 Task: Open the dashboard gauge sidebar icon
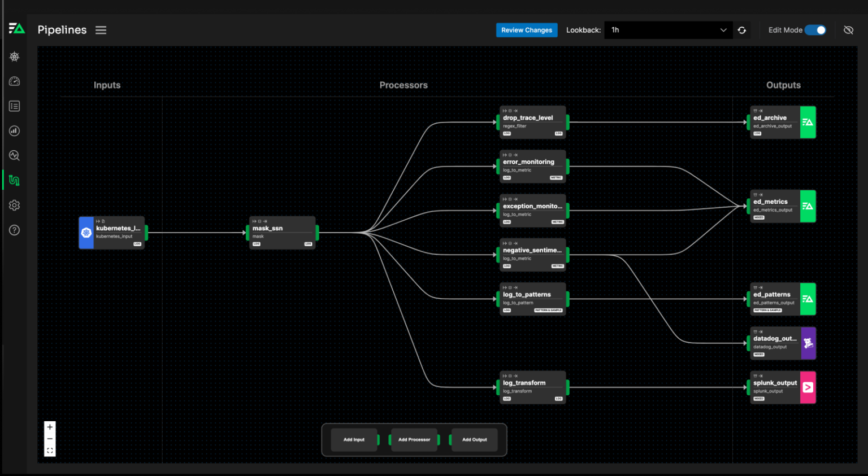(15, 81)
